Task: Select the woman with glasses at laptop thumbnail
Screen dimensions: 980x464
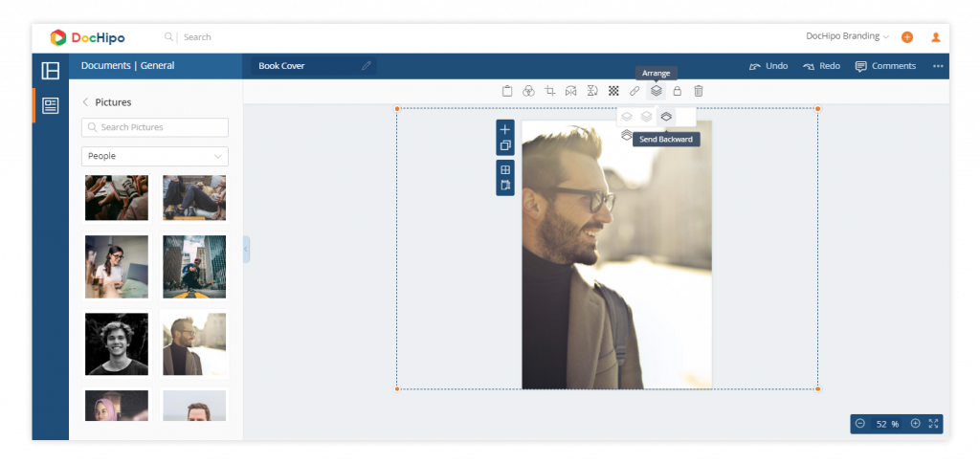Action: (116, 267)
